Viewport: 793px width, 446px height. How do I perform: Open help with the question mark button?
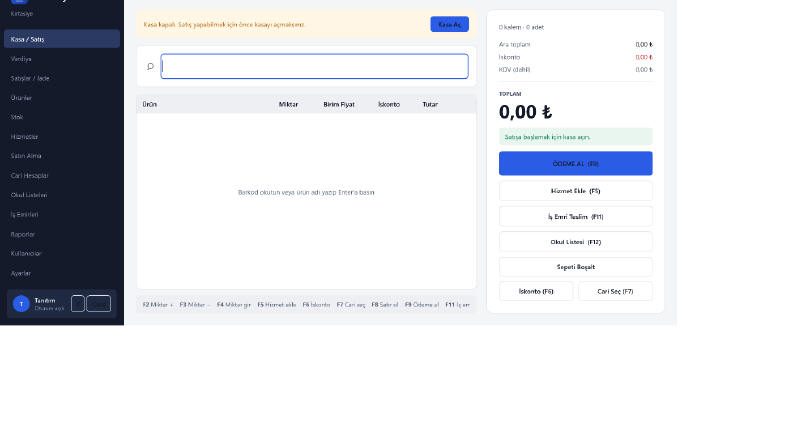[x=78, y=304]
